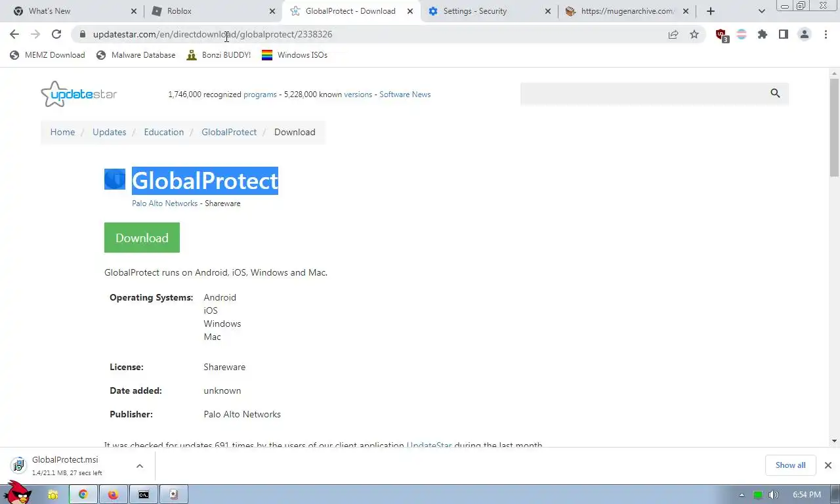Click the taskbar clock showing 6:54 PM
Image resolution: width=840 pixels, height=504 pixels.
807,495
